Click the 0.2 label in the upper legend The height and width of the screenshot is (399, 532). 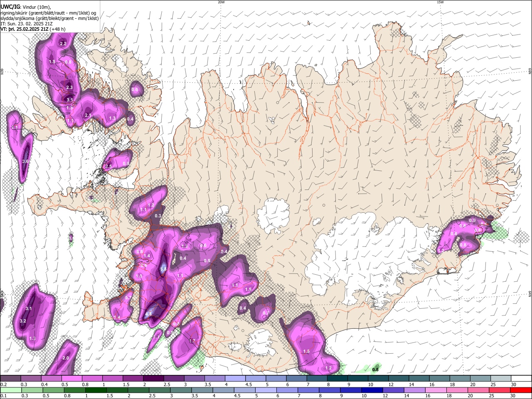click(3, 384)
